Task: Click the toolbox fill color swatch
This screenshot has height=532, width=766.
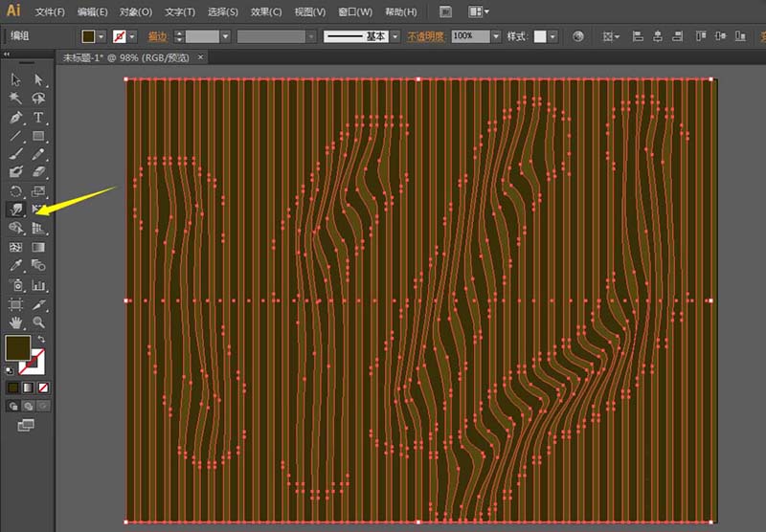Action: [x=18, y=347]
